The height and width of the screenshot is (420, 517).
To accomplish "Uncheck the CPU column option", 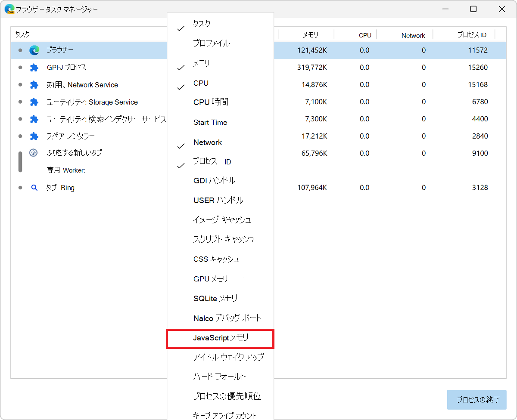I will (x=201, y=83).
